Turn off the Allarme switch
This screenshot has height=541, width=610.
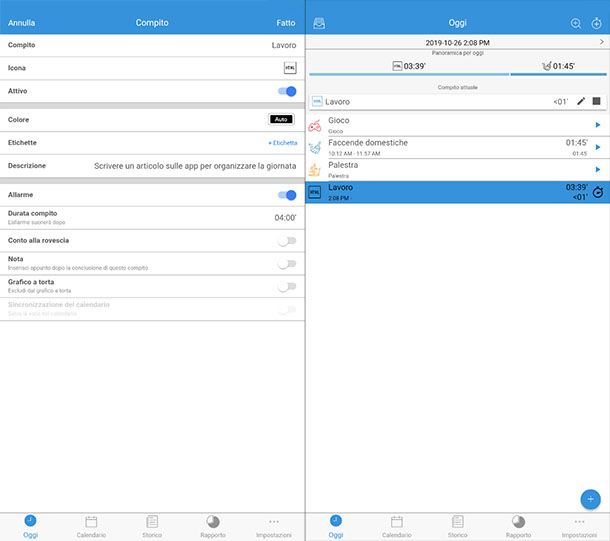point(287,195)
